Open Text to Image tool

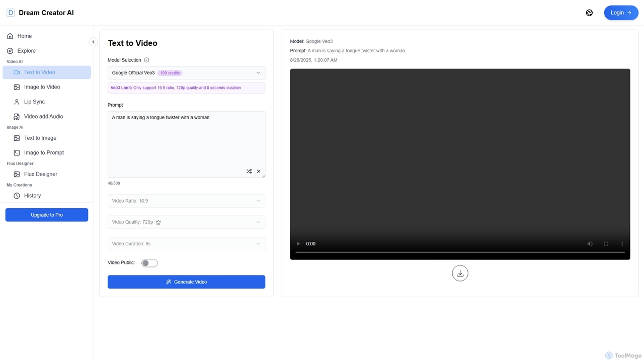[47, 138]
